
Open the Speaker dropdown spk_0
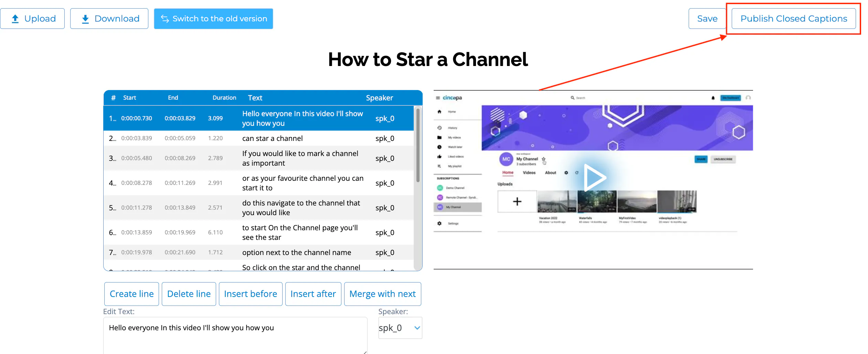tap(400, 328)
